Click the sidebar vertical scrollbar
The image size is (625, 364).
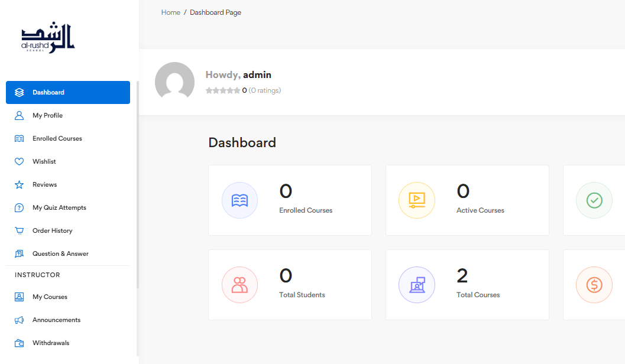tap(138, 184)
